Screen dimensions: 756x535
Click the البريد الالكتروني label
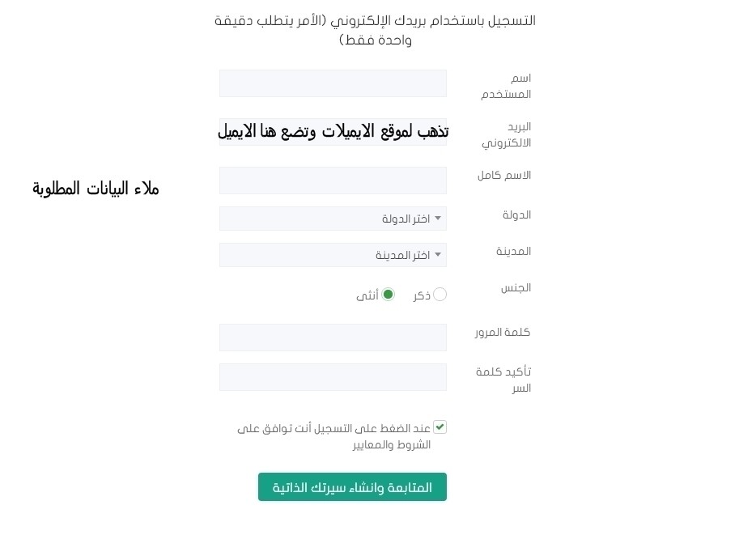[508, 134]
